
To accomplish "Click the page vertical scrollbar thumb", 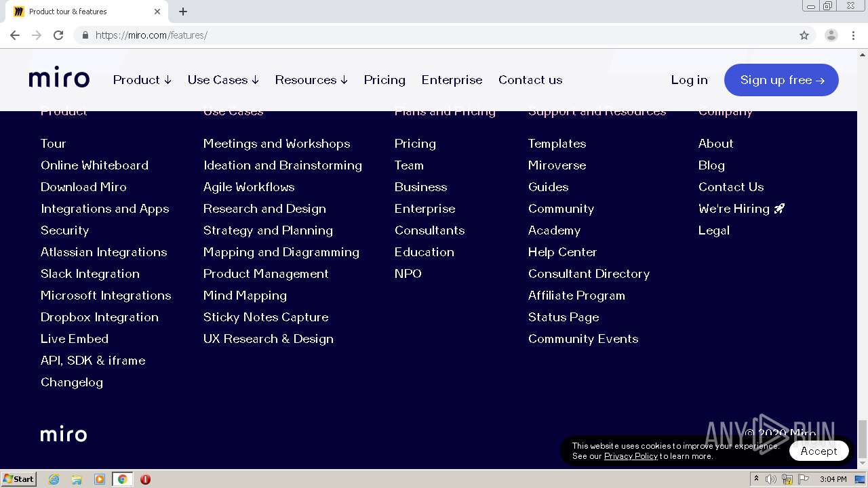I will pos(862,439).
